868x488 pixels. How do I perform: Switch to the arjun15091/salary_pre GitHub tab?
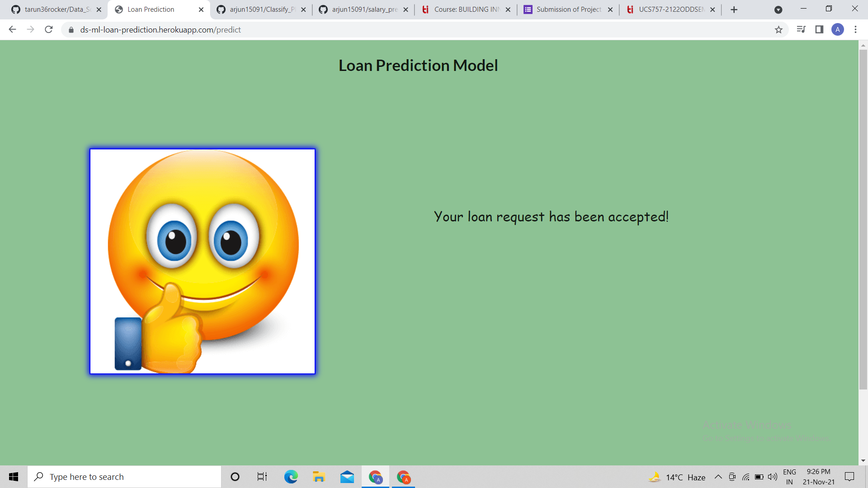(x=362, y=9)
